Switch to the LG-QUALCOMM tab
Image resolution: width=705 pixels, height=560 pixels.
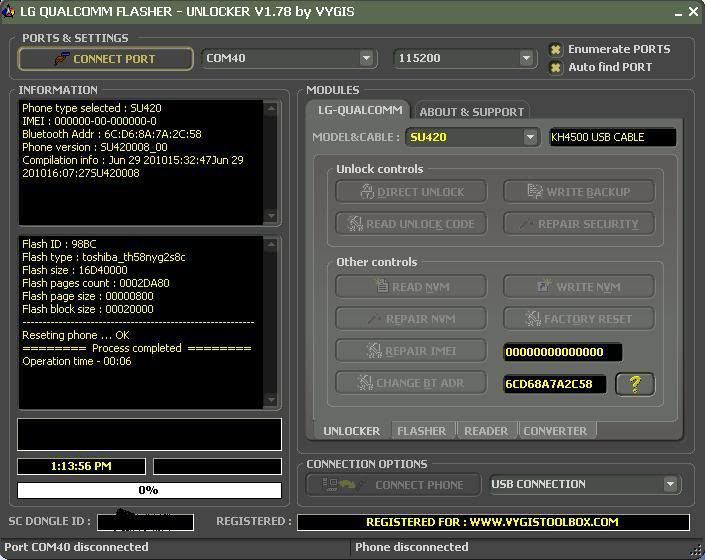coord(360,110)
